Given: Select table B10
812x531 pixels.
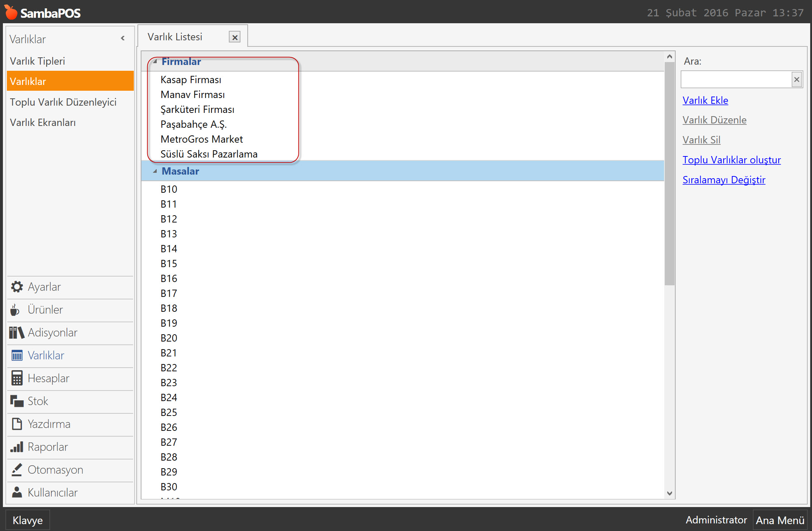Looking at the screenshot, I should click(403, 189).
